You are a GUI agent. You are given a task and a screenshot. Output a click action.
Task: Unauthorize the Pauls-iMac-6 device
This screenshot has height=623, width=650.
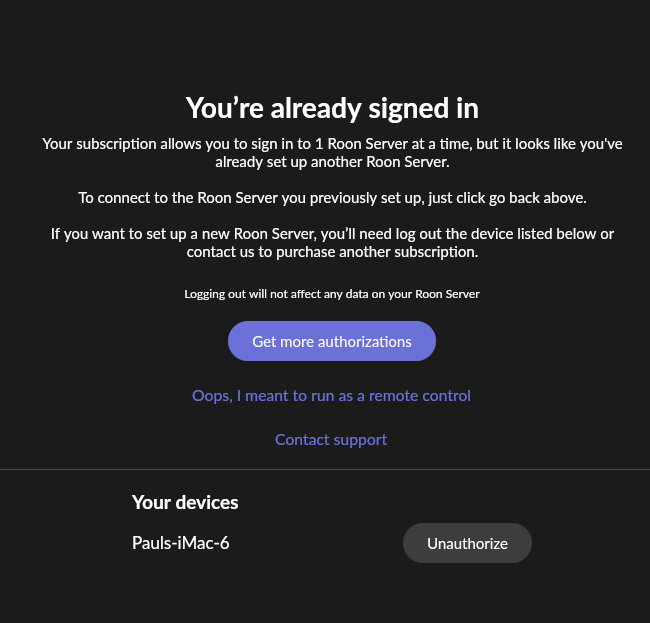pos(467,544)
